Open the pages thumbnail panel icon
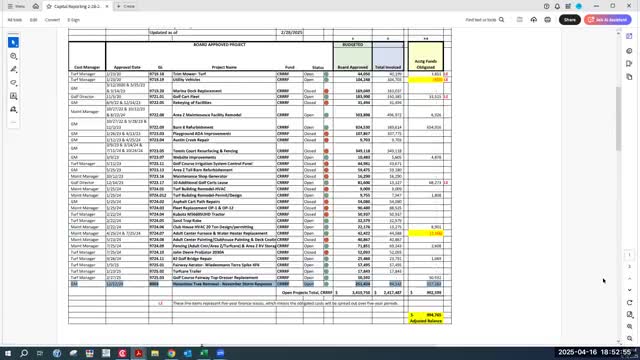 (629, 77)
